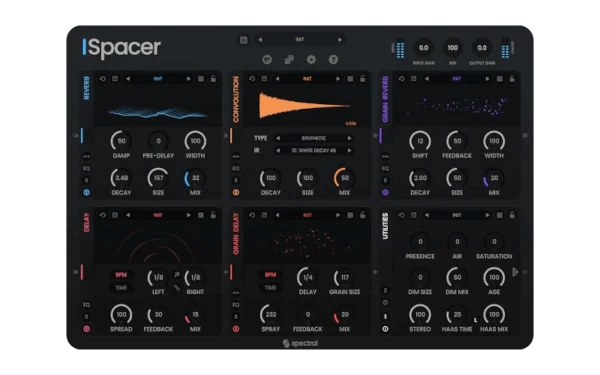This screenshot has height=375, width=600.
Task: Toggle the Utilities module power button
Action: 385,329
